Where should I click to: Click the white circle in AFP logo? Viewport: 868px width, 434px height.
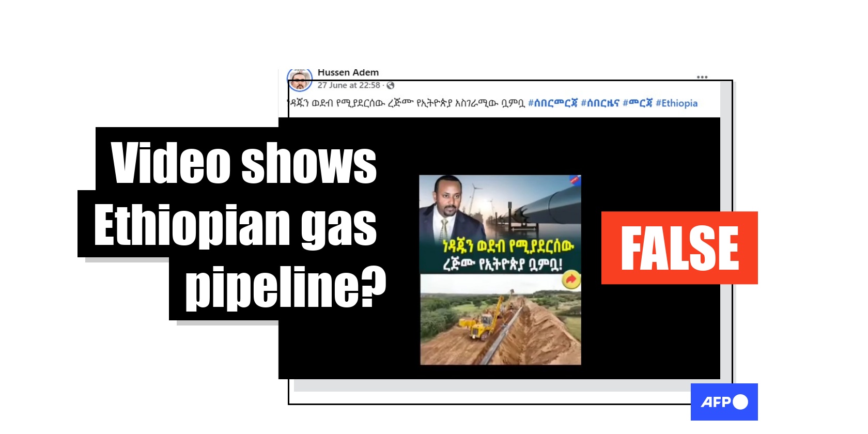tap(740, 402)
